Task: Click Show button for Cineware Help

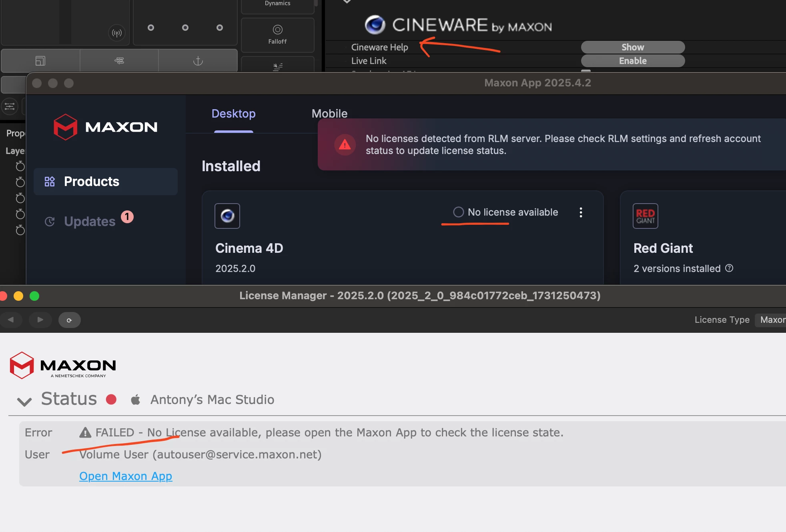Action: [632, 47]
